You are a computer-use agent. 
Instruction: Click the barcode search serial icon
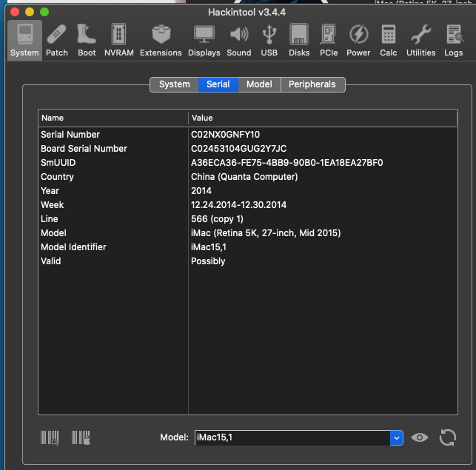[x=50, y=438]
